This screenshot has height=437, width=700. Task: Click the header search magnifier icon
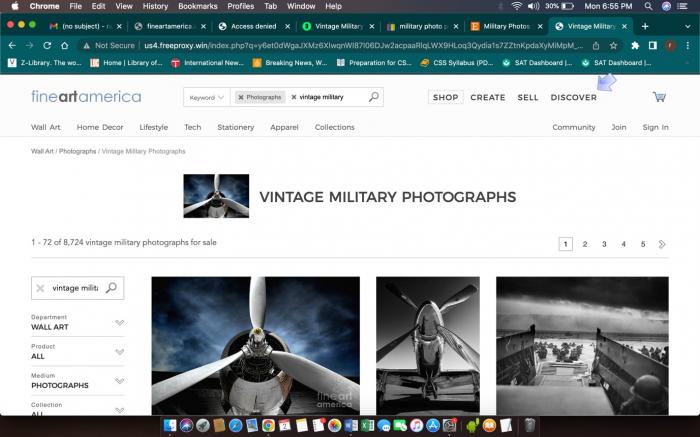(374, 97)
